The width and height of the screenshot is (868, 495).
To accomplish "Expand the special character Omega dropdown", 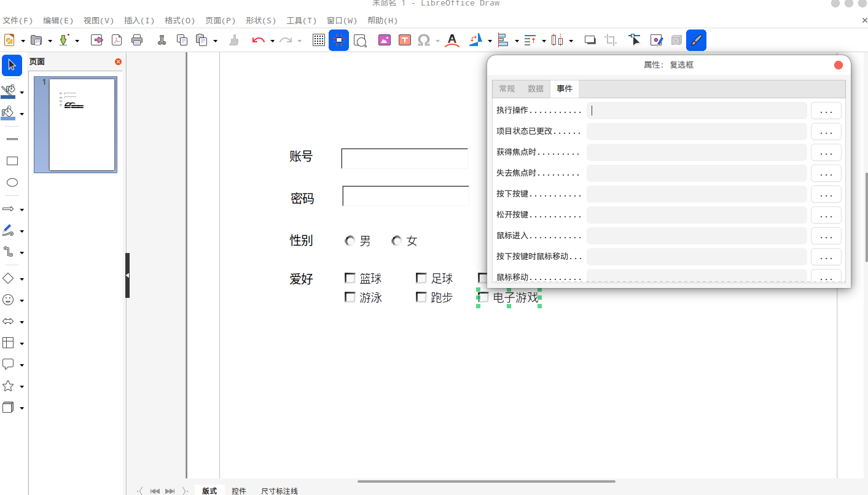I will [x=437, y=41].
